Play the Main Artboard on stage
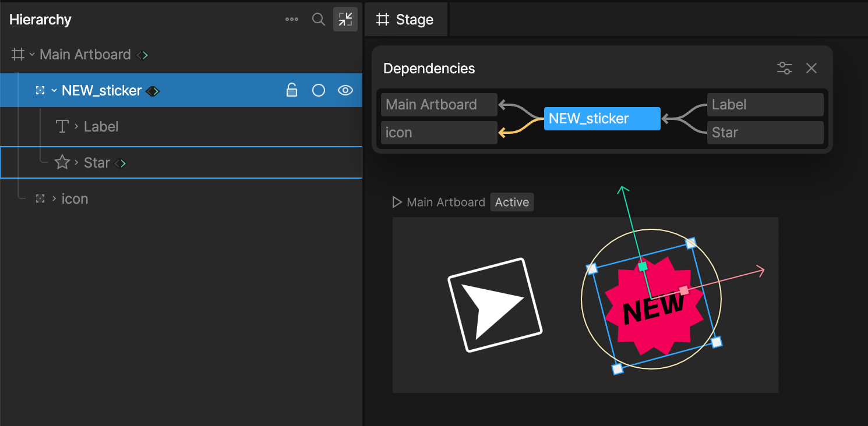The width and height of the screenshot is (868, 426). pyautogui.click(x=397, y=202)
